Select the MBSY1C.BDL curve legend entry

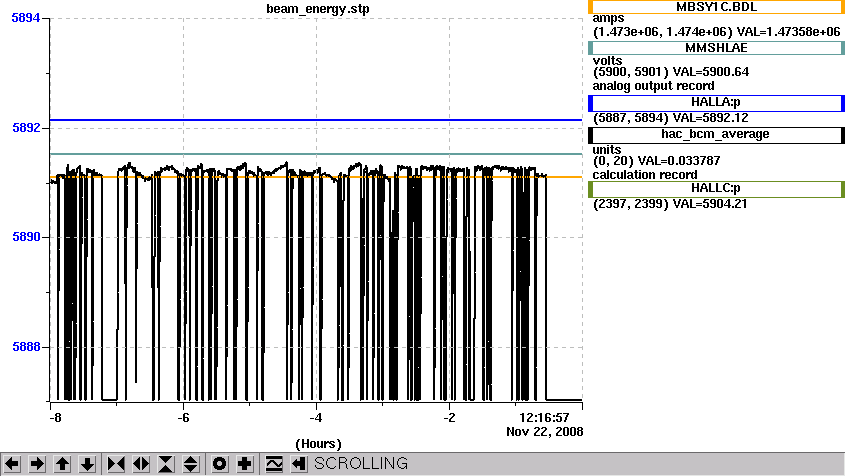coord(716,7)
